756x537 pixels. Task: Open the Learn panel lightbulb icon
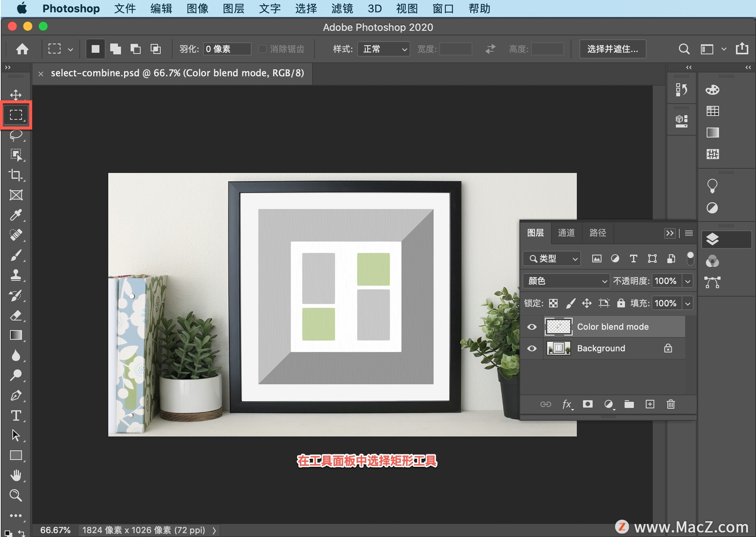pos(712,186)
